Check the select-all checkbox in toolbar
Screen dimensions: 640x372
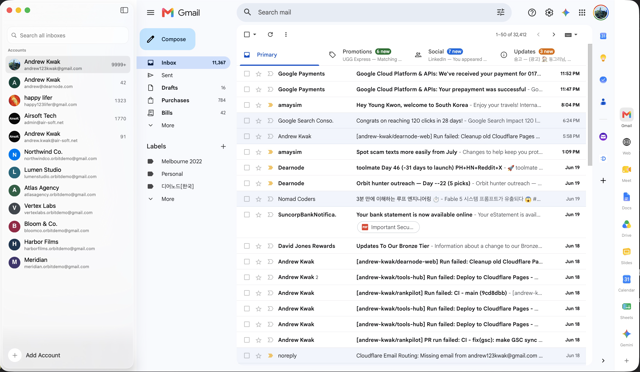[x=247, y=35]
